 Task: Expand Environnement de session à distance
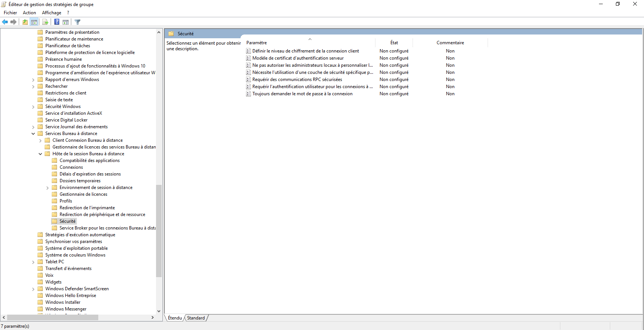point(47,188)
